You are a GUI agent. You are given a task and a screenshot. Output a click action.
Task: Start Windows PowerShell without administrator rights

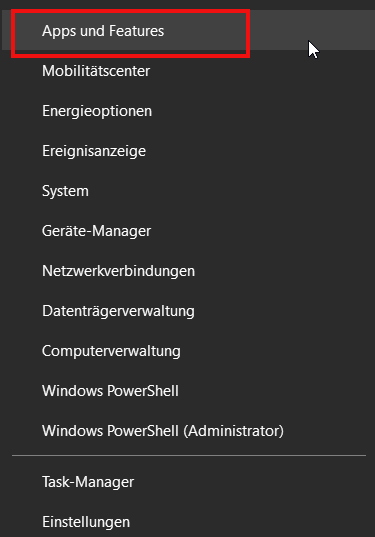click(188, 391)
